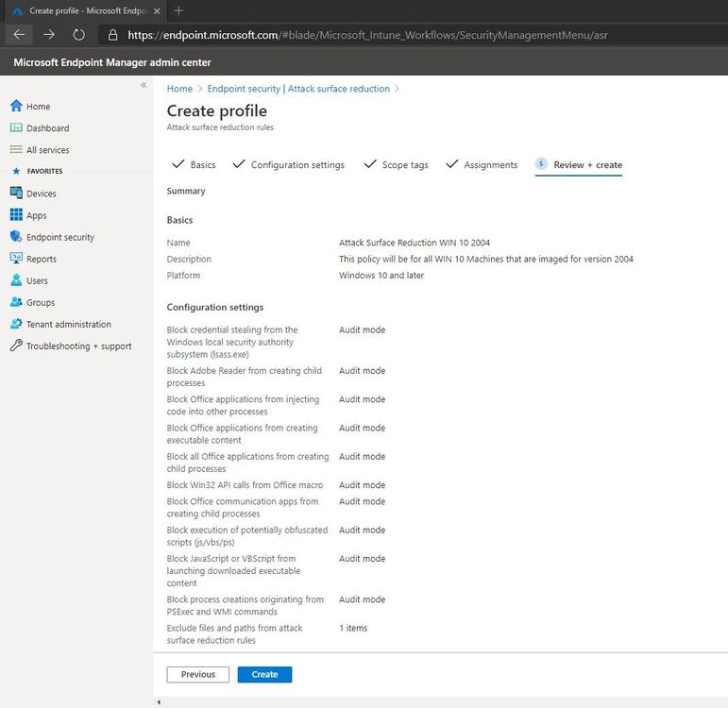Go to the Basics tab
This screenshot has width=728, height=708.
point(203,165)
